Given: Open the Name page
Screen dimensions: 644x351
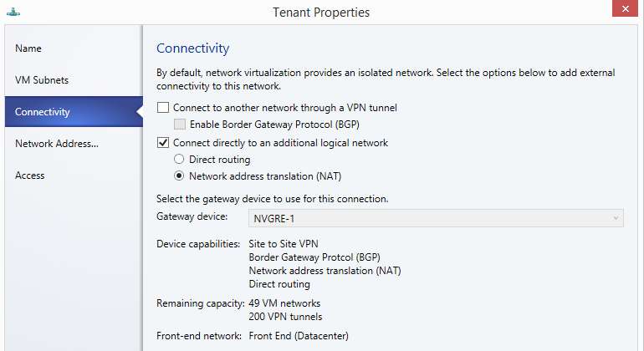Looking at the screenshot, I should (28, 48).
